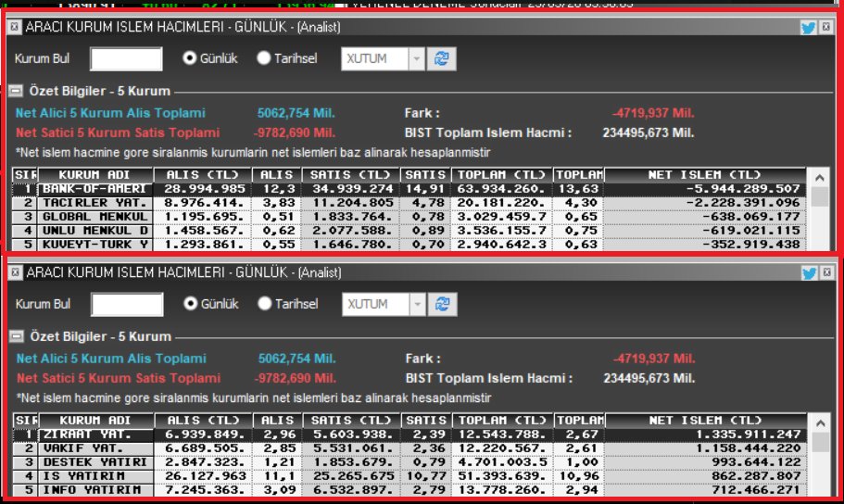Sort the upper table by SATIS (TL) header
Viewport: 844px width, 504px height.
coord(351,175)
